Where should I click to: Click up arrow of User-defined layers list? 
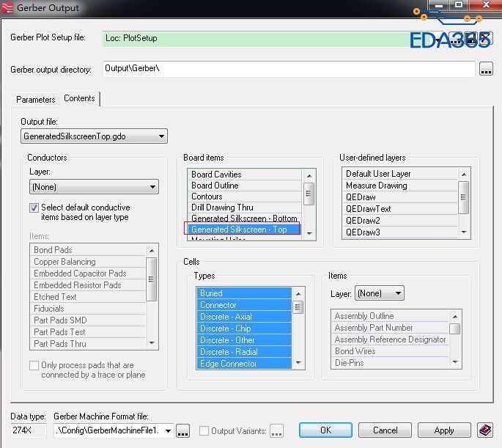click(464, 175)
